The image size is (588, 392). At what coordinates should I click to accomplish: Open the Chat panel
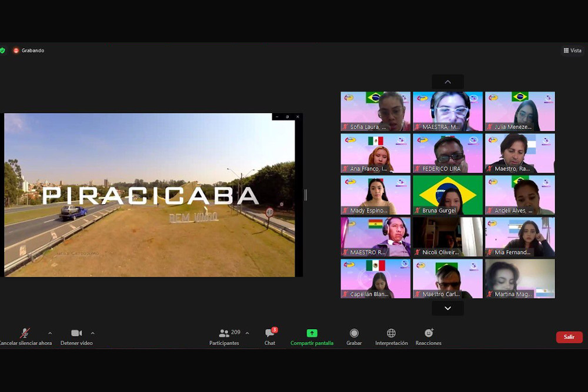pos(270,333)
